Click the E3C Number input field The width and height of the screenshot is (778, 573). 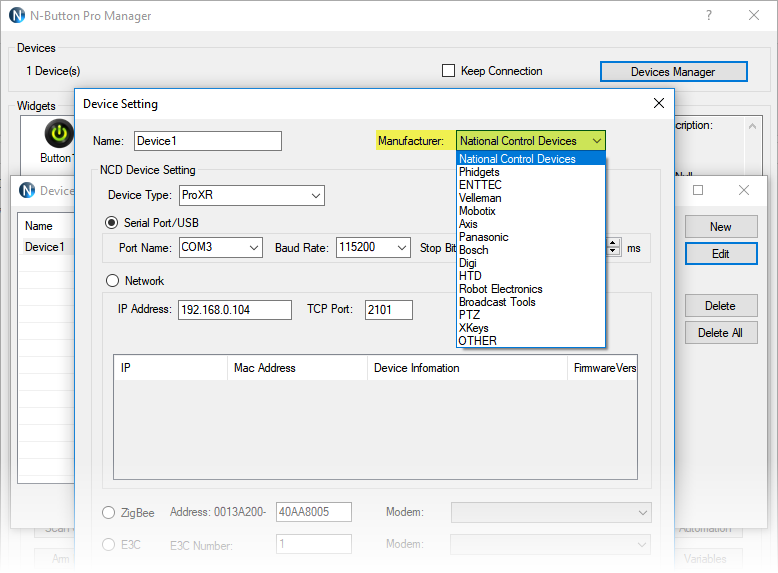pos(314,544)
